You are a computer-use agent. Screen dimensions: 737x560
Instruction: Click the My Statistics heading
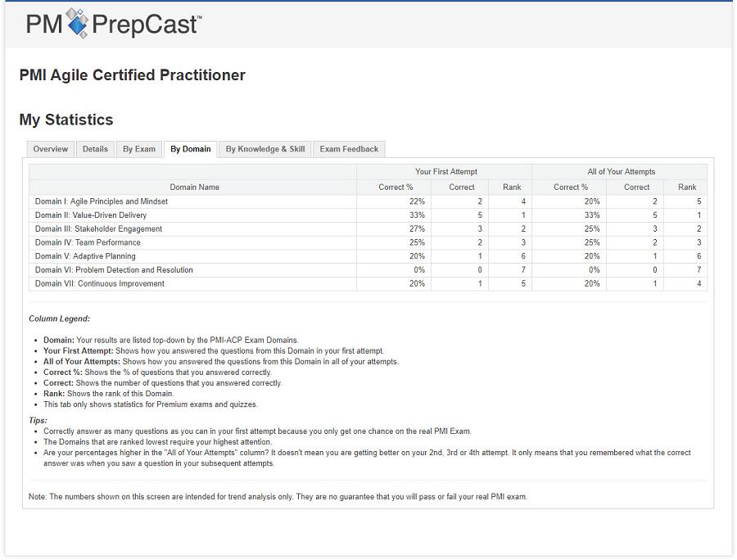click(66, 120)
